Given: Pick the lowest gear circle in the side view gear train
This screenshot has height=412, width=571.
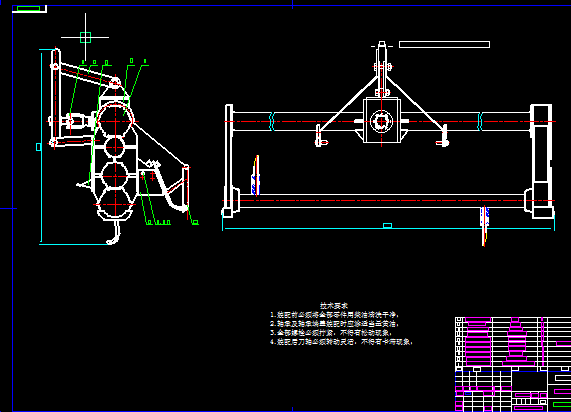Looking at the screenshot, I should click(115, 204).
